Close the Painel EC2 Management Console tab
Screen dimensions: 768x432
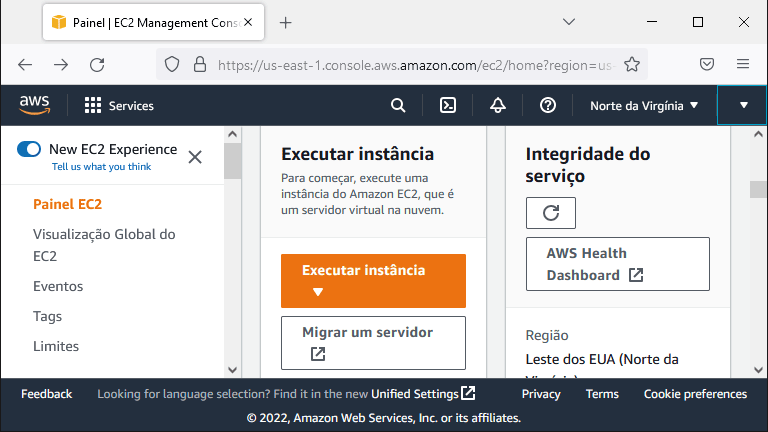[x=248, y=22]
